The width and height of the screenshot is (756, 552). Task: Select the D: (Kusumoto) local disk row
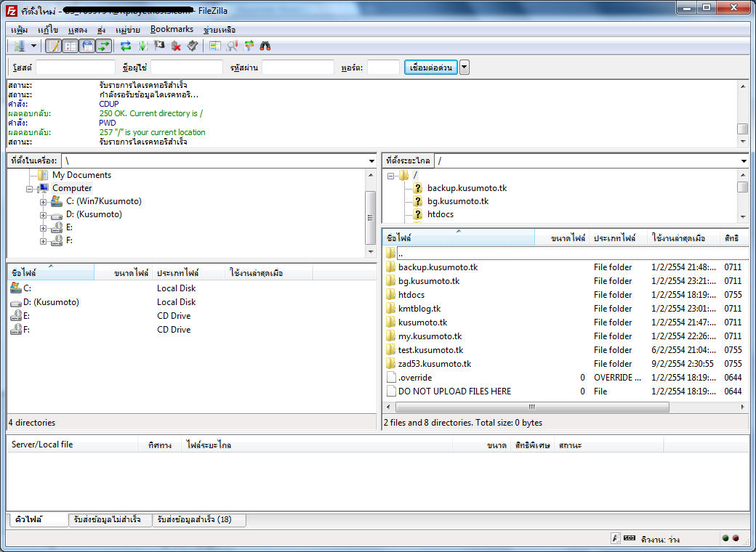pos(191,302)
